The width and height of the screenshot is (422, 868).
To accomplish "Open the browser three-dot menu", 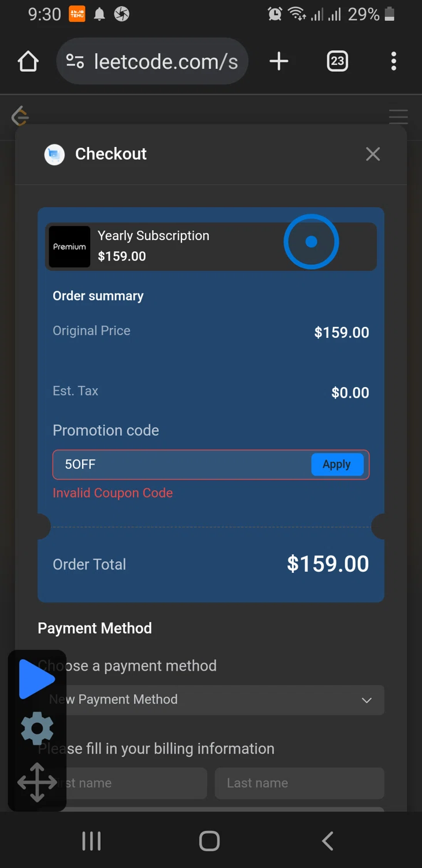I will 394,61.
